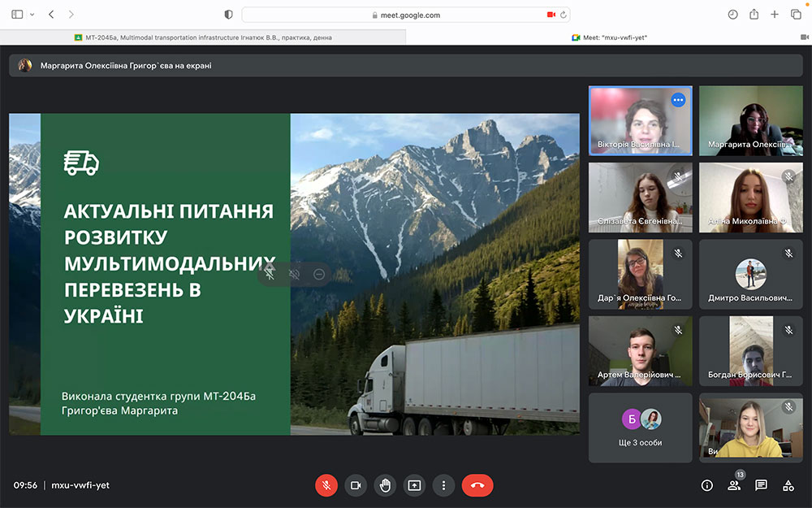
Task: Open the meeting details info icon
Action: 707,485
